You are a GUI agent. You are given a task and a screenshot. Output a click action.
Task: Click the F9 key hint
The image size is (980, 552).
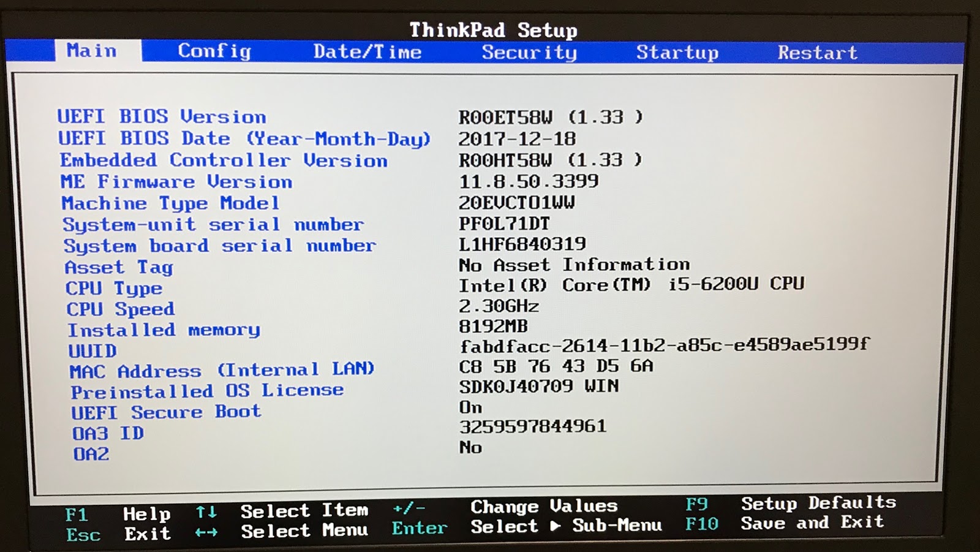[696, 504]
